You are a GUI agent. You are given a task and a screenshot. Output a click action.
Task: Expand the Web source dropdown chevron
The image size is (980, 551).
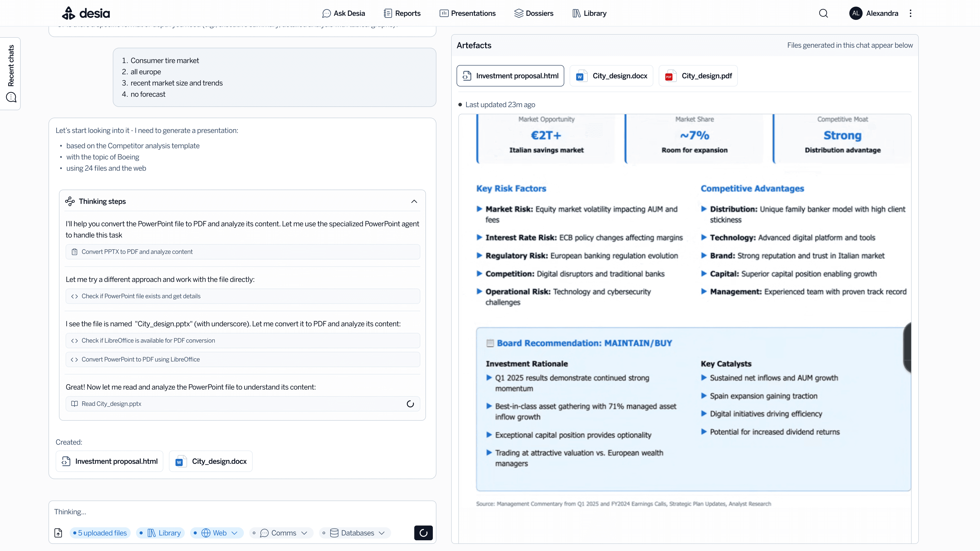(x=234, y=533)
